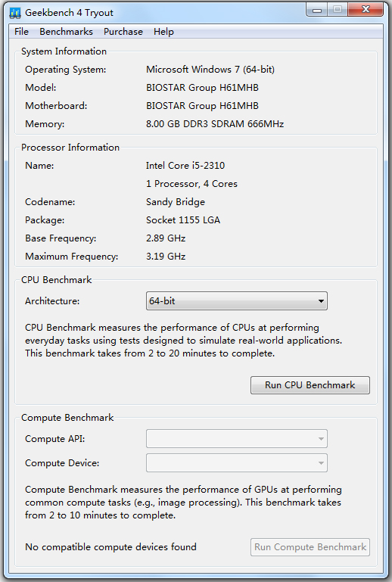Click the Package label
392x582 pixels.
[x=45, y=220]
